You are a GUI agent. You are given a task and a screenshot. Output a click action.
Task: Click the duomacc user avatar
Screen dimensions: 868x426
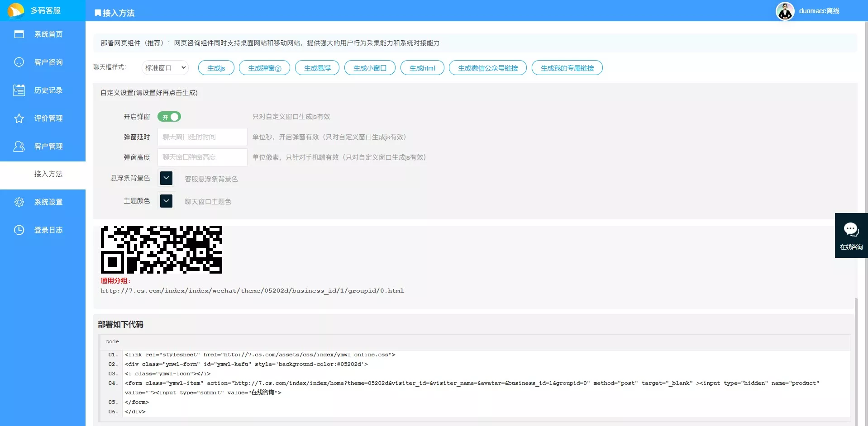click(785, 11)
